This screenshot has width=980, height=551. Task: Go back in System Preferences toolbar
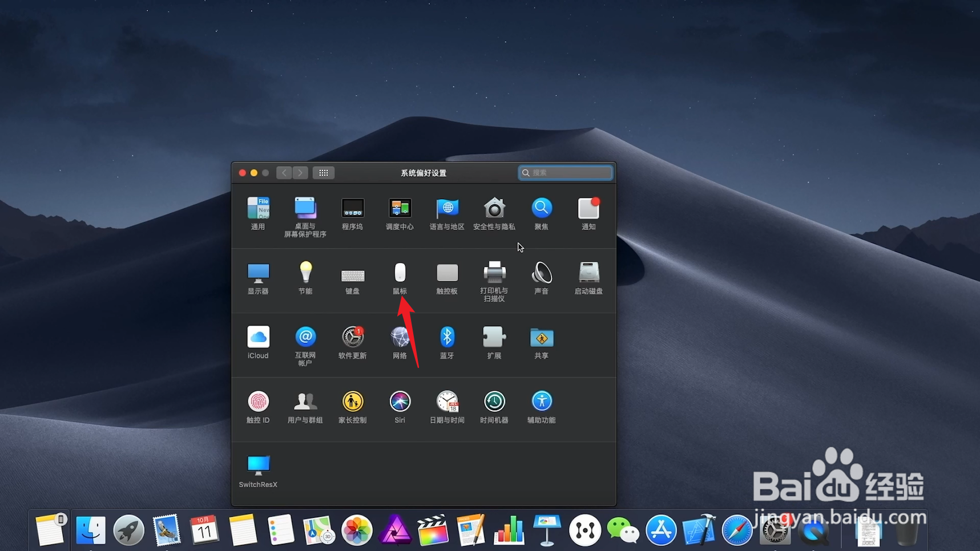284,173
